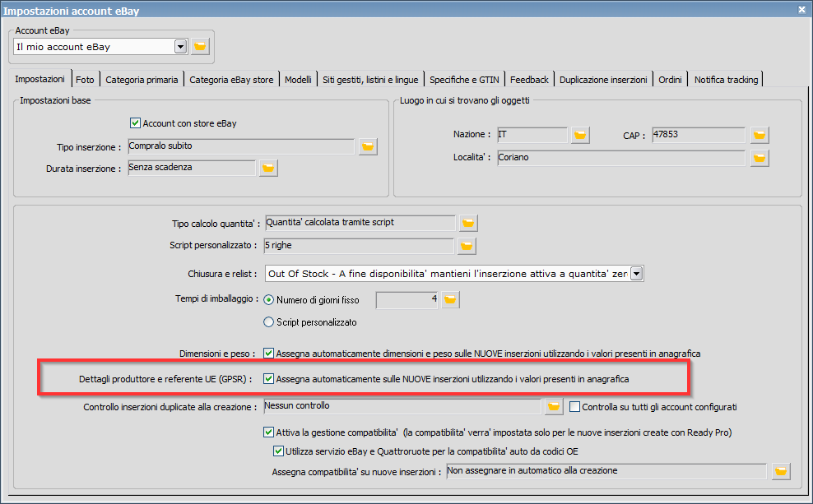Switch to the Ordini tab

(x=670, y=80)
